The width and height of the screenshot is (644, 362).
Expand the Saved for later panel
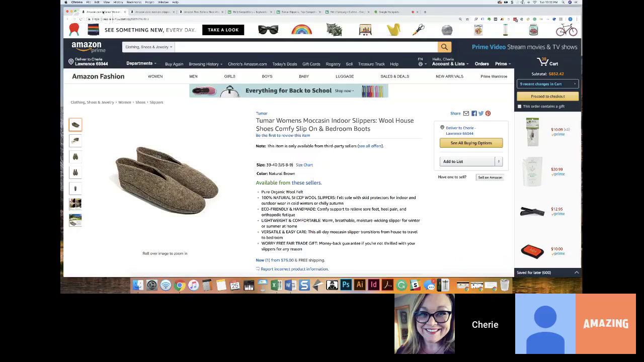click(577, 273)
